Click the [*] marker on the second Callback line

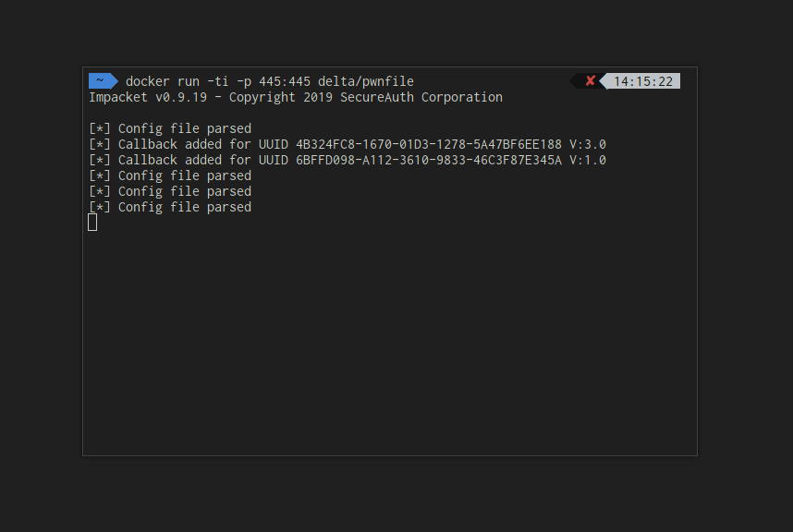click(100, 160)
